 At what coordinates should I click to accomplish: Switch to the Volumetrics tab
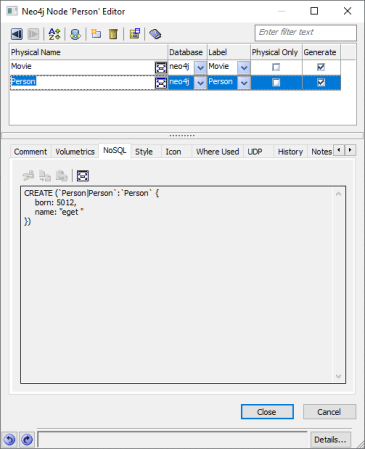tap(75, 152)
